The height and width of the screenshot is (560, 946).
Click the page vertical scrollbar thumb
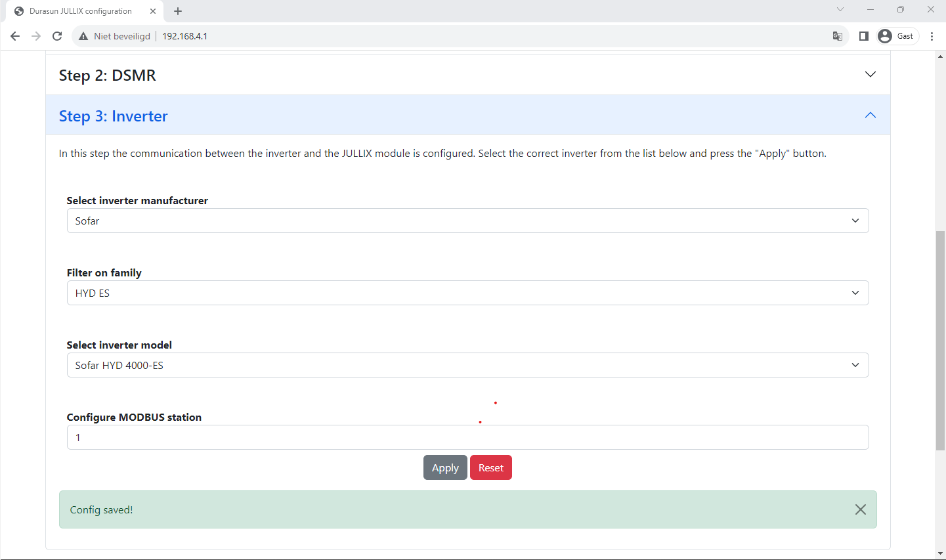pyautogui.click(x=940, y=340)
